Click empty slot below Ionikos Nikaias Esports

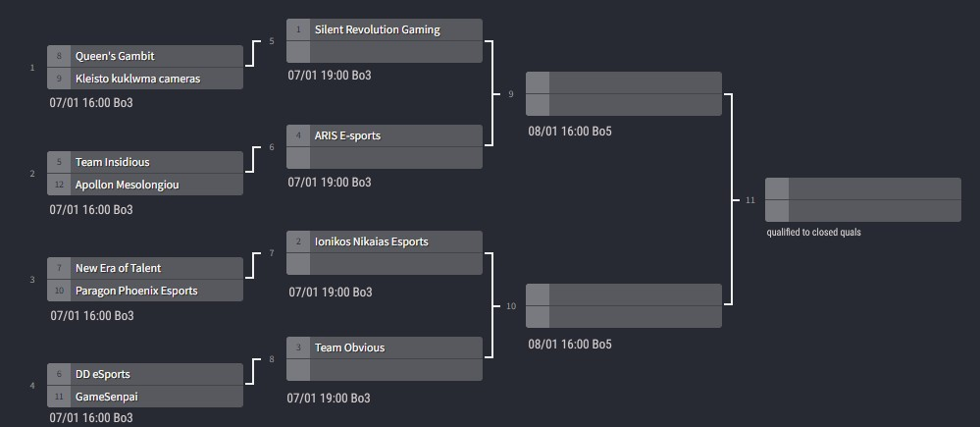[385, 264]
